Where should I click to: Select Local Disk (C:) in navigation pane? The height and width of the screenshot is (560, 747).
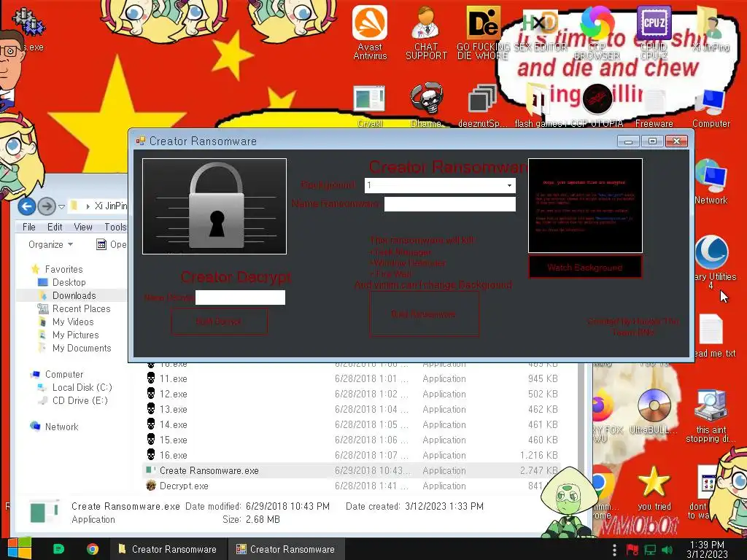82,388
